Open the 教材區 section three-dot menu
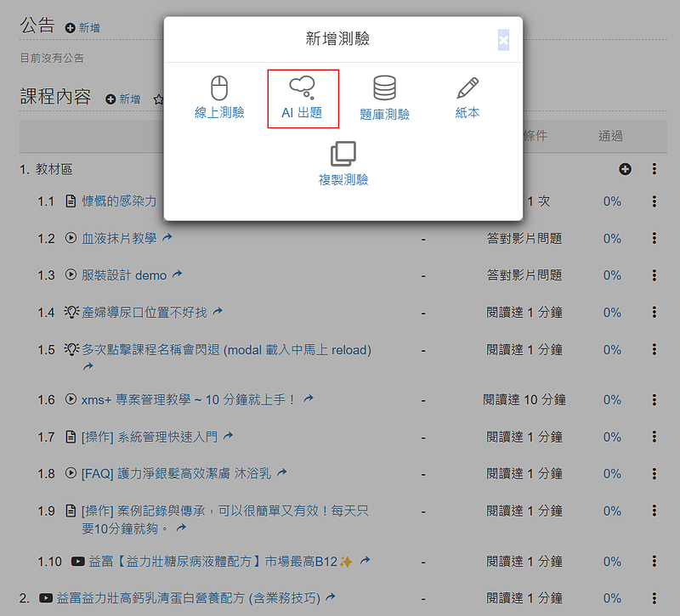680x616 pixels. tap(654, 169)
